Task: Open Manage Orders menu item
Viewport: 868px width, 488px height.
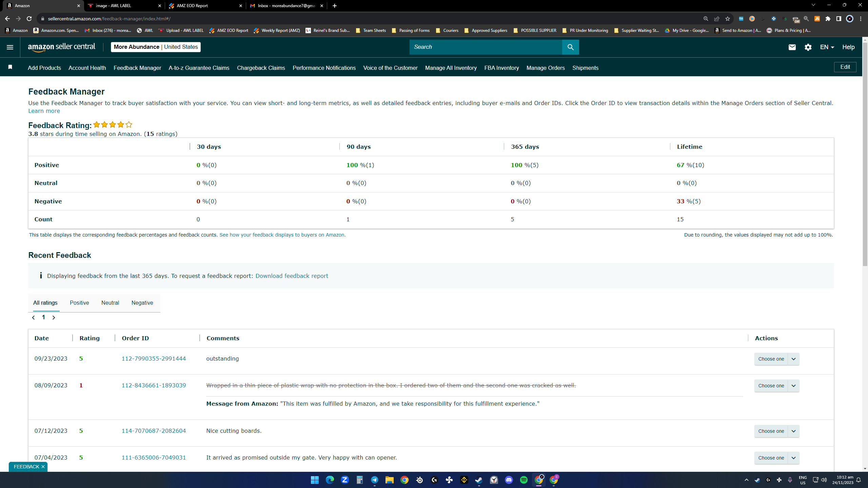Action: tap(546, 68)
